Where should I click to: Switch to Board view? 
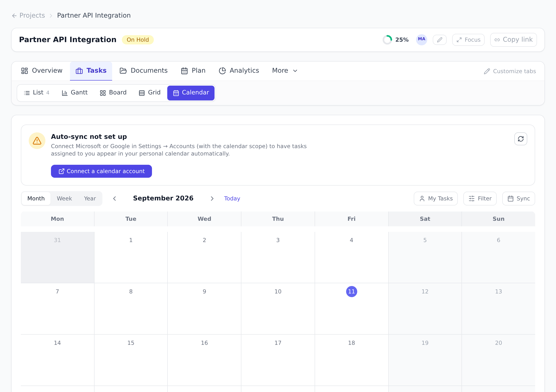113,93
